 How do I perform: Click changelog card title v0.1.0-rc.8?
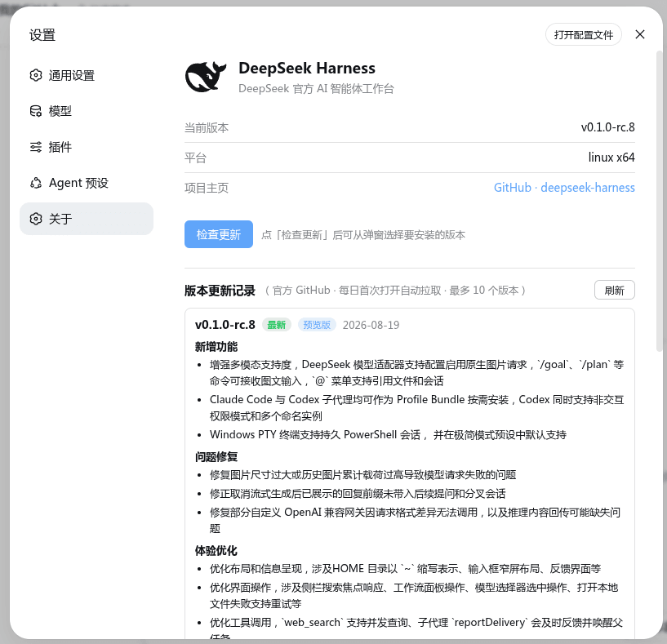tap(225, 325)
